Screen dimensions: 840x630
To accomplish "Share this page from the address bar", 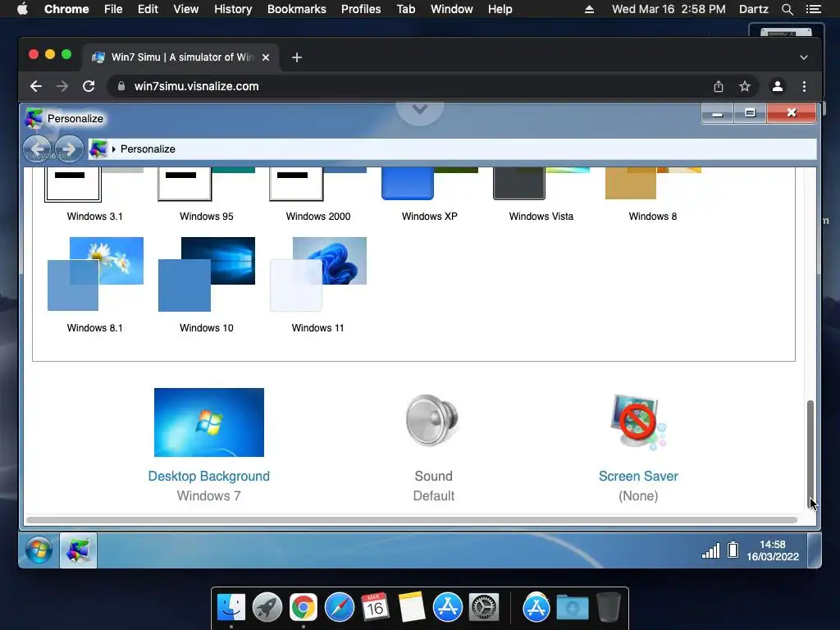I will (x=719, y=86).
